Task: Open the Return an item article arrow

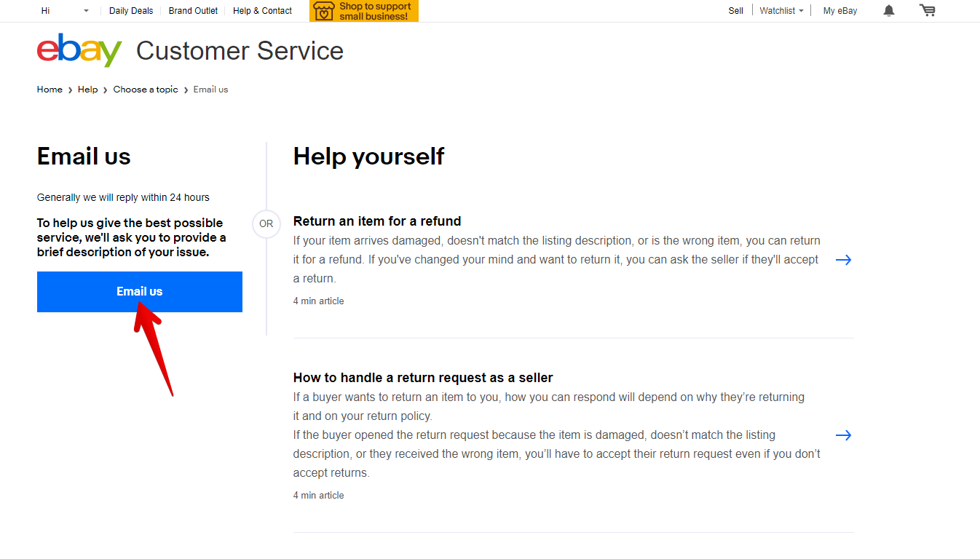Action: (843, 260)
